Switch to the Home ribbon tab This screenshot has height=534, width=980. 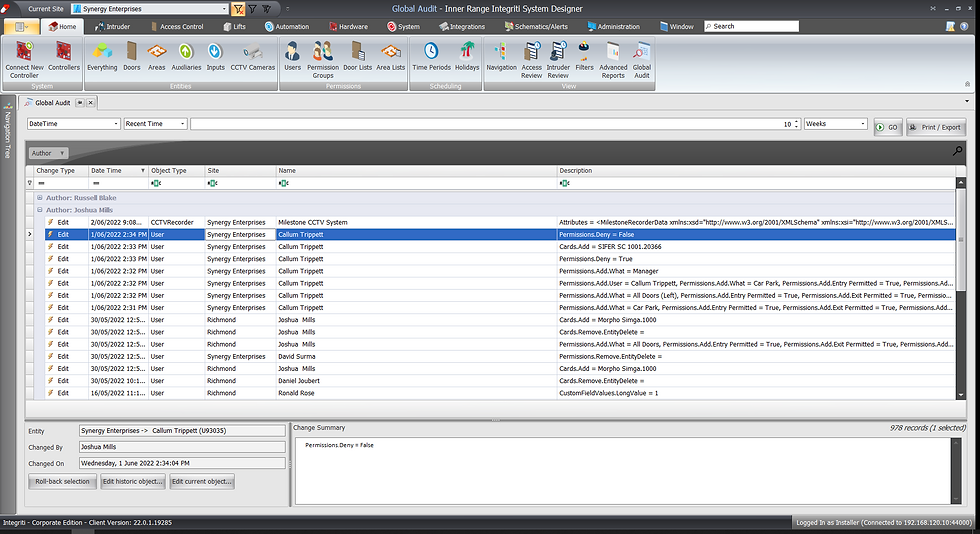[62, 26]
